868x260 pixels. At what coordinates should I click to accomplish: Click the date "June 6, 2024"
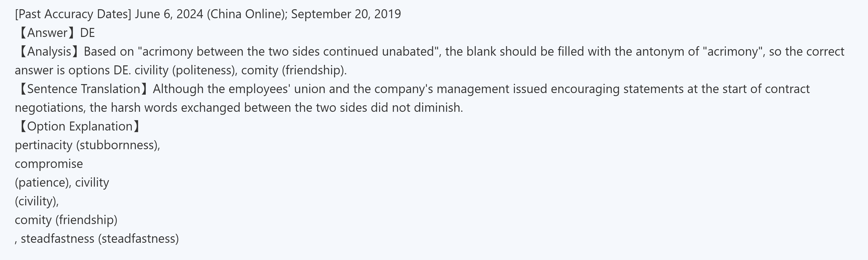(x=169, y=14)
